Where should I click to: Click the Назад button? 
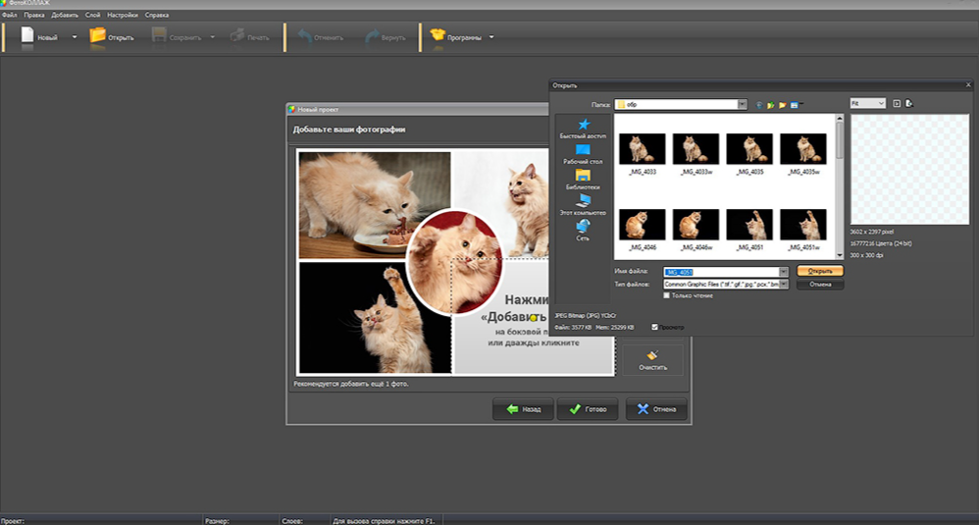click(523, 409)
